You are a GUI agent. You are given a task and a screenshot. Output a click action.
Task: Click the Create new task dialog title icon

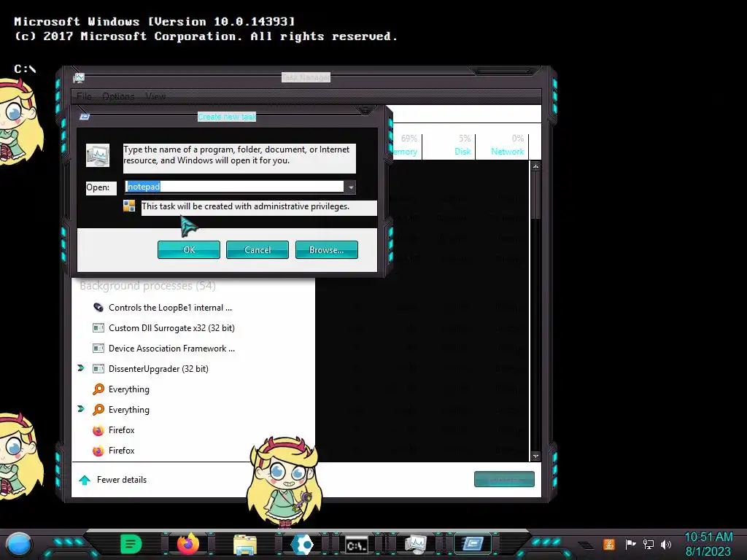pos(85,117)
